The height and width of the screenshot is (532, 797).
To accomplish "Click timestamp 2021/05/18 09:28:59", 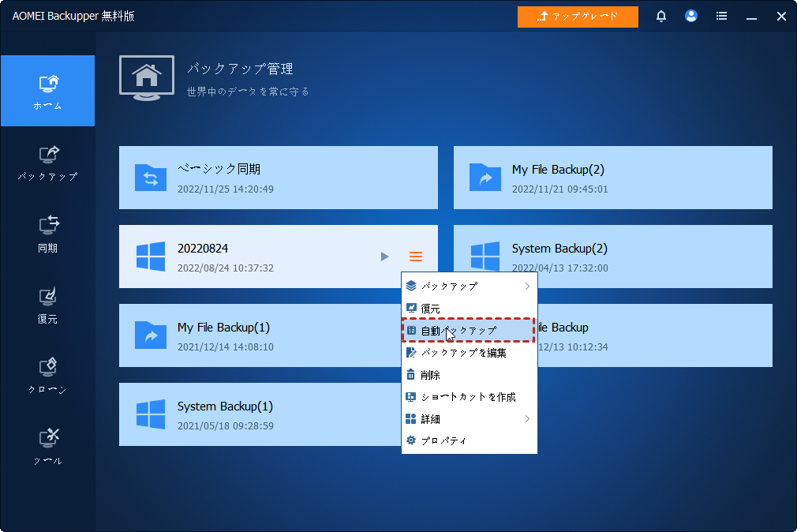I will pos(225,425).
